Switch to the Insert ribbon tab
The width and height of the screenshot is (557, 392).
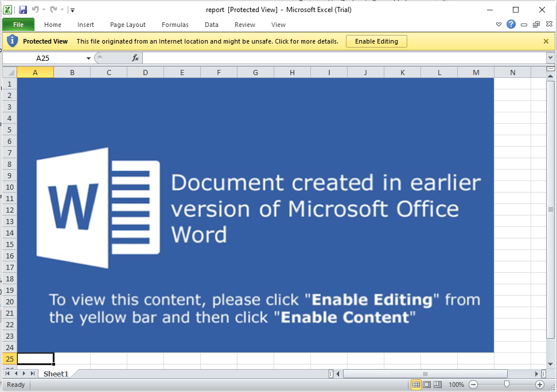85,25
